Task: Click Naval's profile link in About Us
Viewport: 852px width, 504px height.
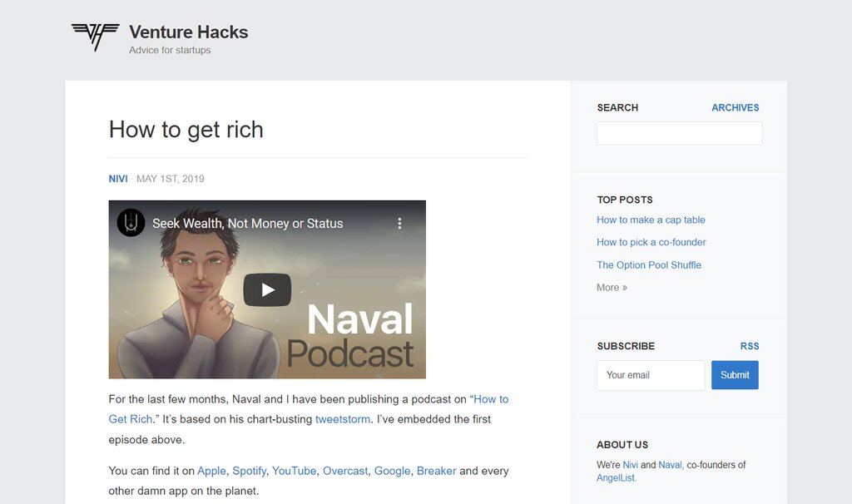Action: [x=669, y=465]
